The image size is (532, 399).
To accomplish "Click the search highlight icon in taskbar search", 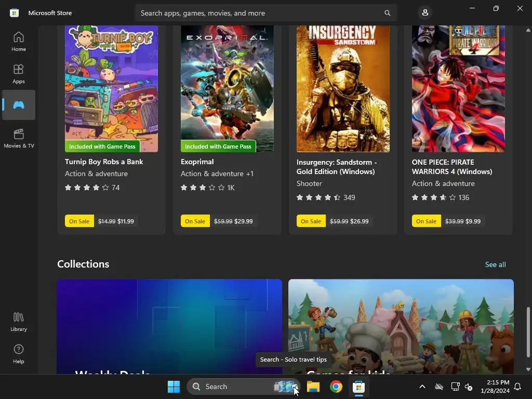I will [x=285, y=387].
